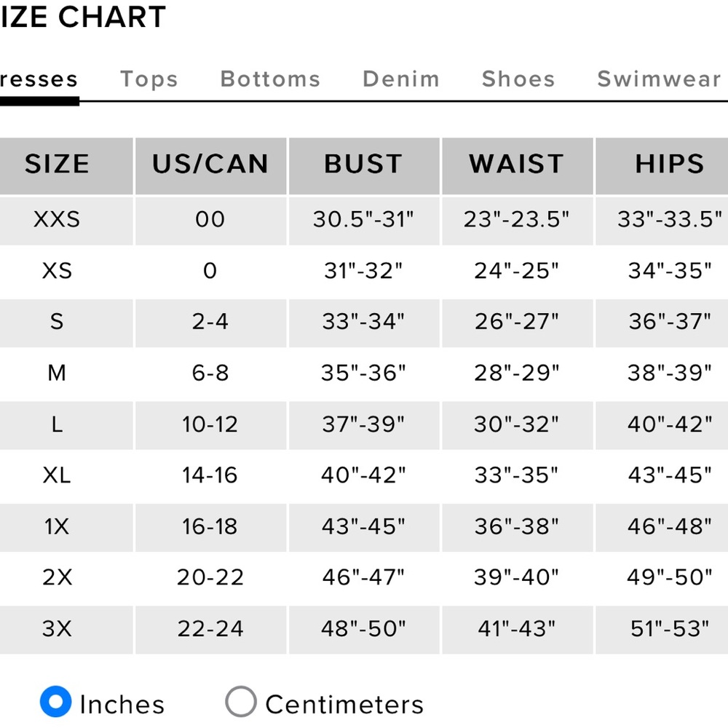Image resolution: width=728 pixels, height=728 pixels.
Task: Switch to the Tops tab
Action: pos(149,79)
